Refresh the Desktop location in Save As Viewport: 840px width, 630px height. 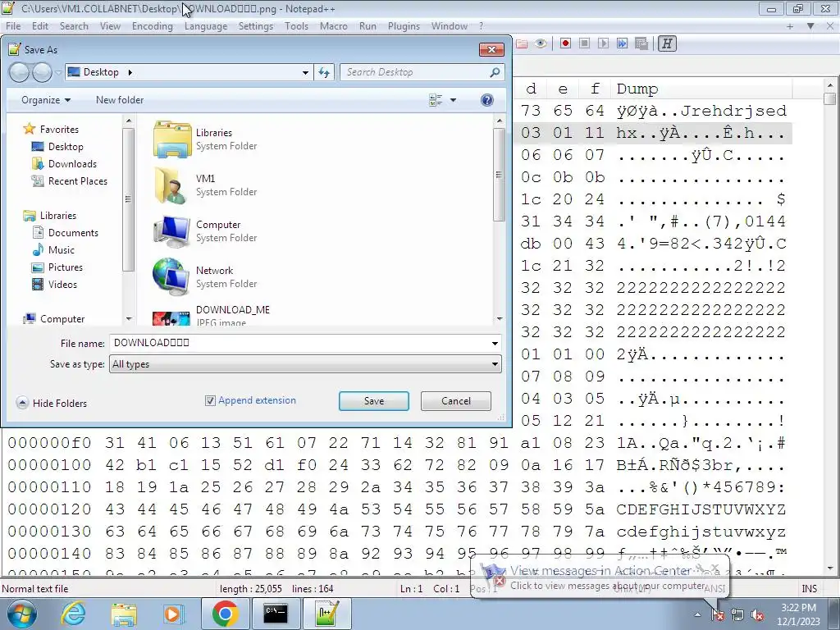(x=324, y=72)
